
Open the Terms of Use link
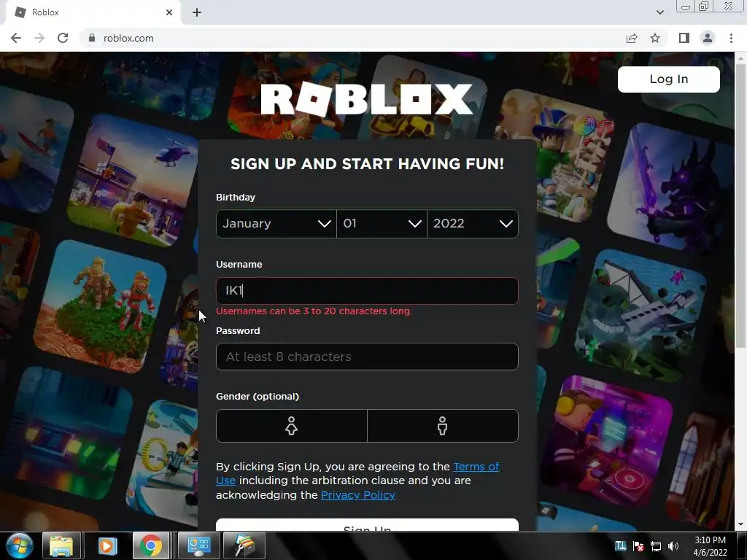click(476, 467)
